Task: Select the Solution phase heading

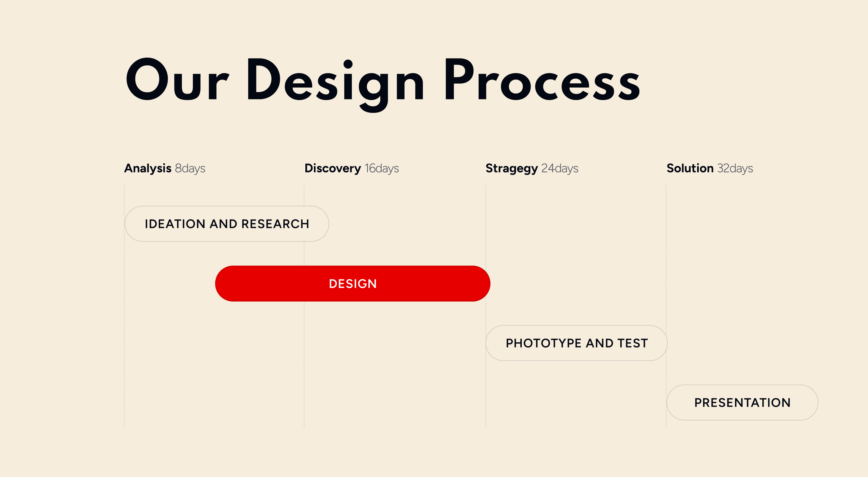Action: tap(690, 168)
